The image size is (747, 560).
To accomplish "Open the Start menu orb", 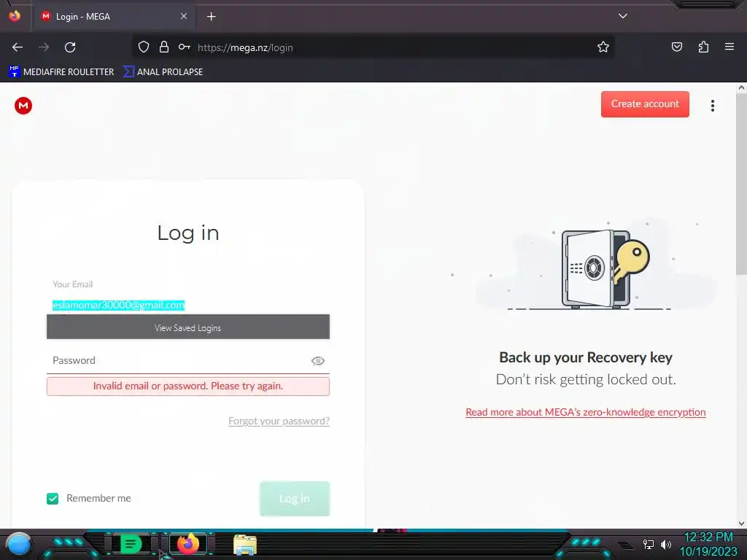I will click(19, 544).
